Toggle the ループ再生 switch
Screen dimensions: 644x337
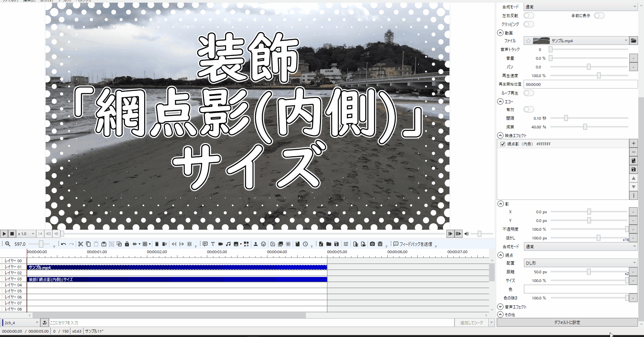point(529,93)
